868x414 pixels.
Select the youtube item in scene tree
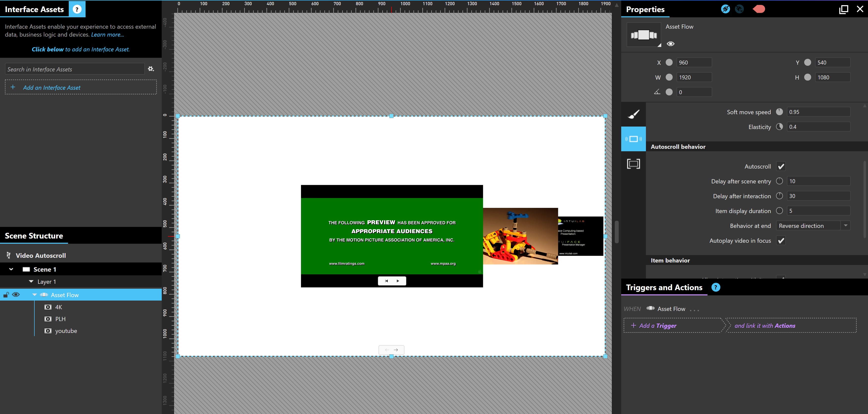[66, 331]
